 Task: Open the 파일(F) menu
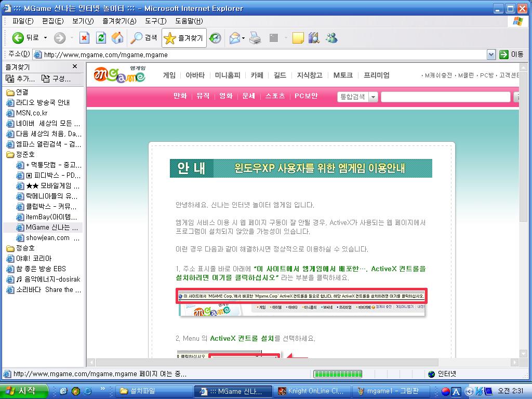[x=23, y=21]
